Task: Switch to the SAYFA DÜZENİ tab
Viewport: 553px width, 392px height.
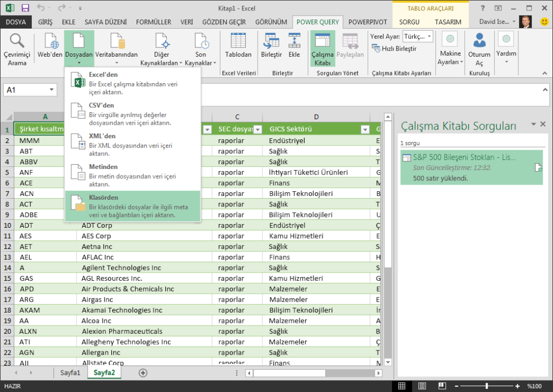Action: 105,22
